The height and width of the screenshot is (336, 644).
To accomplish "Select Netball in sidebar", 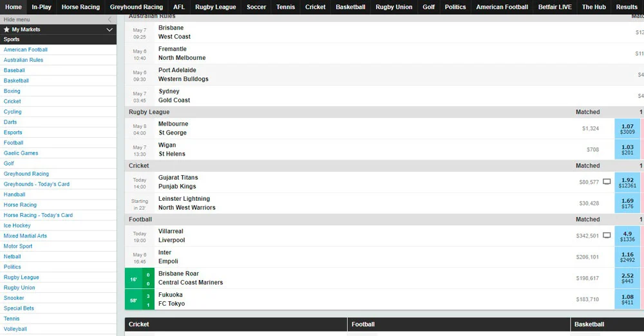I will click(12, 256).
